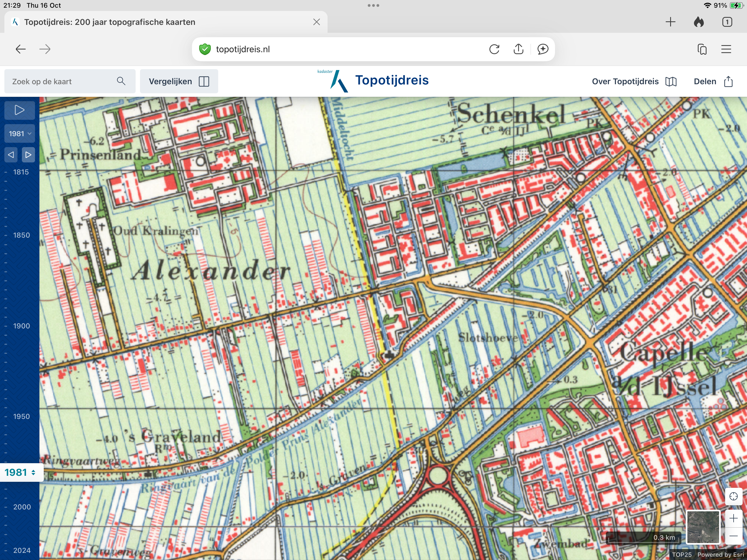Viewport: 747px width, 560px height.
Task: Zoom out on the map
Action: [733, 536]
